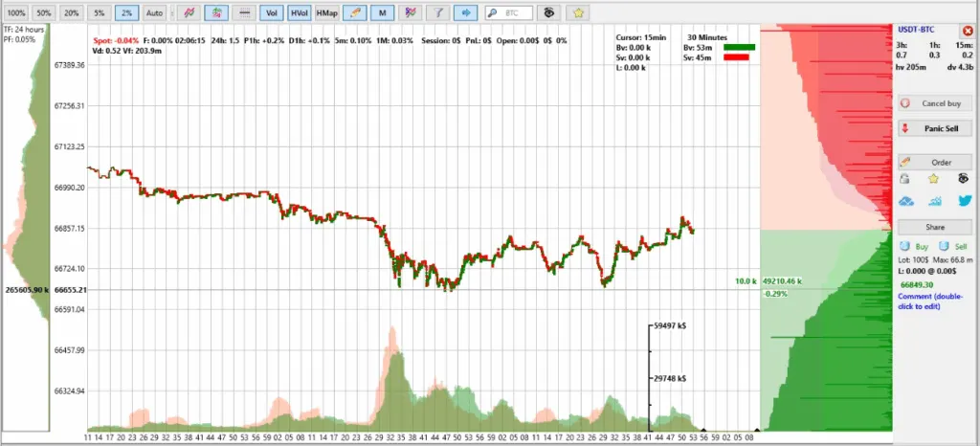Set chart zoom to 50%

[44, 12]
